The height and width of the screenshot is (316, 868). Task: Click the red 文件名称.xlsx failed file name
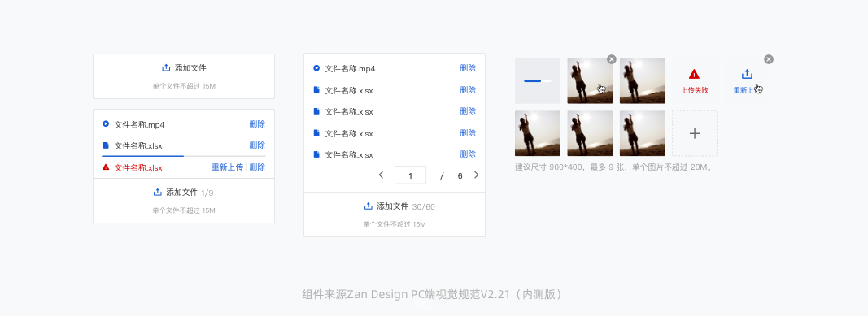(x=138, y=167)
